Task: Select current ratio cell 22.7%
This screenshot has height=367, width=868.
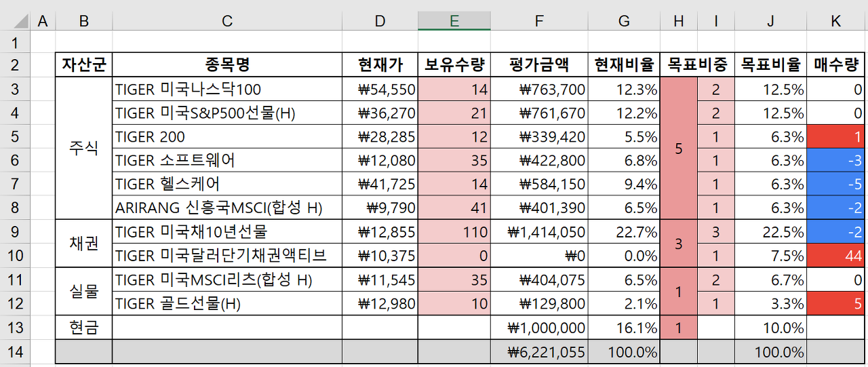Action: 624,232
